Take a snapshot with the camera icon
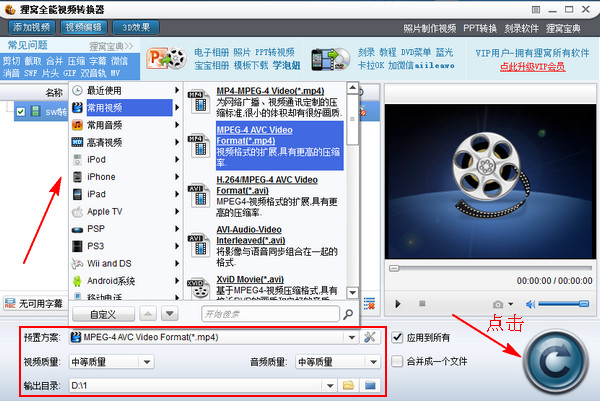 (498, 304)
